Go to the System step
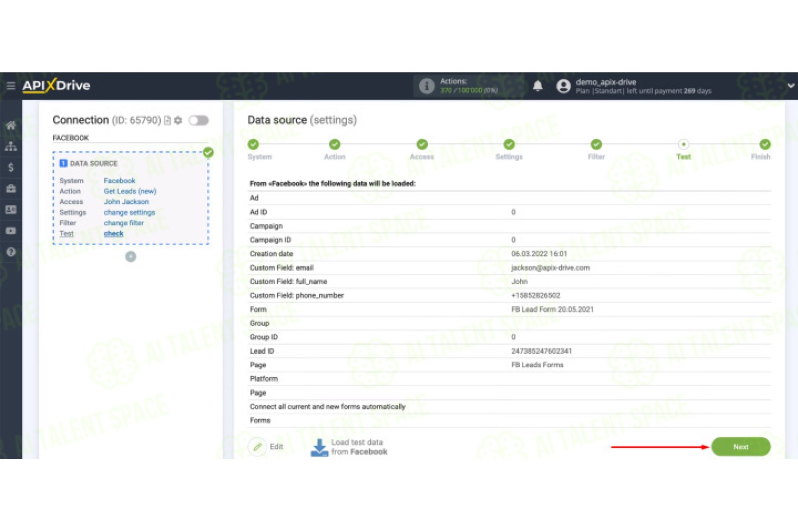The image size is (798, 532). pyautogui.click(x=253, y=144)
